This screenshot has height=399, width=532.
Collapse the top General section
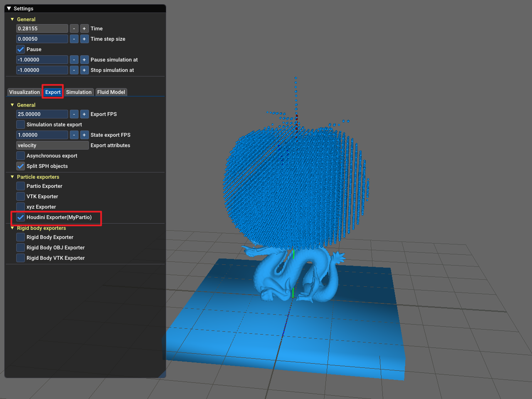point(12,20)
